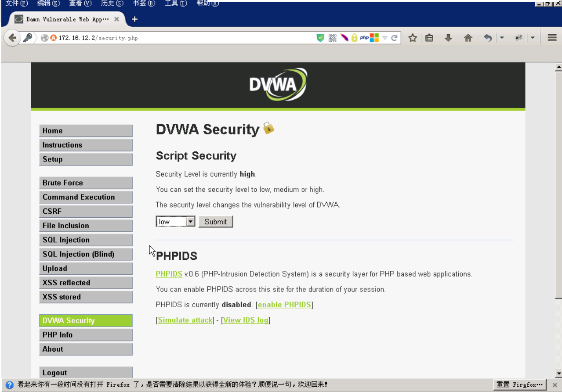
Task: Open the 帮助 menu
Action: pos(207,3)
